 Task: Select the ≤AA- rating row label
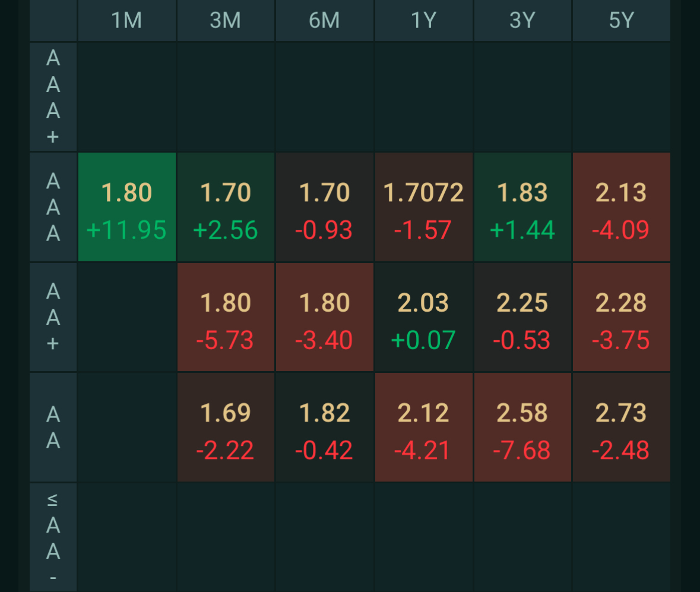pyautogui.click(x=53, y=538)
